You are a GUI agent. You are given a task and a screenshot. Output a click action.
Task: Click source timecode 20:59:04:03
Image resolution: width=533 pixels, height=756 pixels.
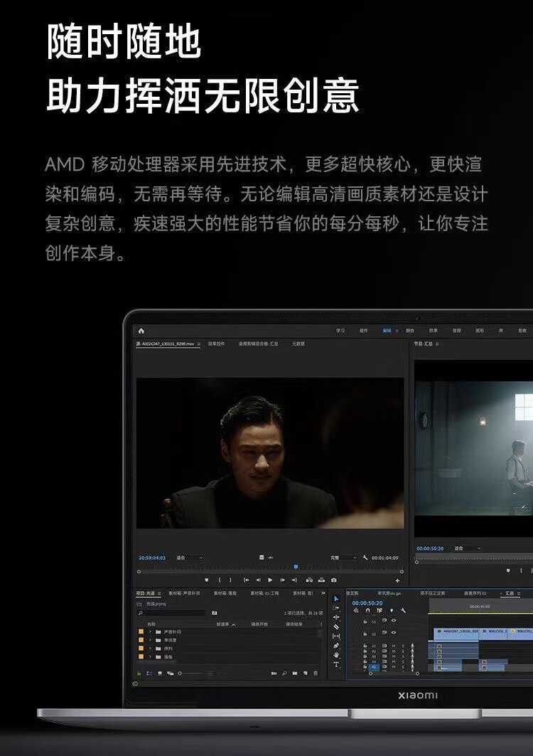pyautogui.click(x=152, y=558)
